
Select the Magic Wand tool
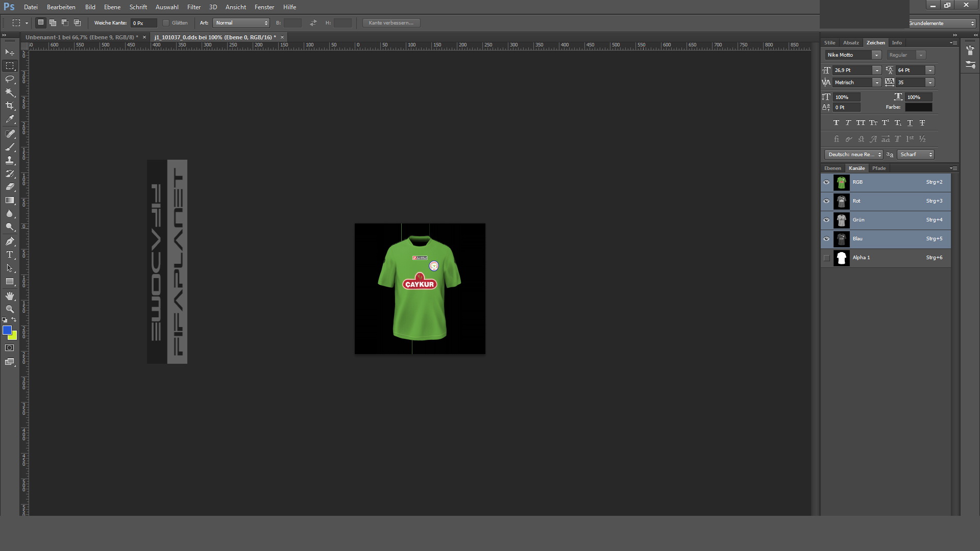coord(10,92)
